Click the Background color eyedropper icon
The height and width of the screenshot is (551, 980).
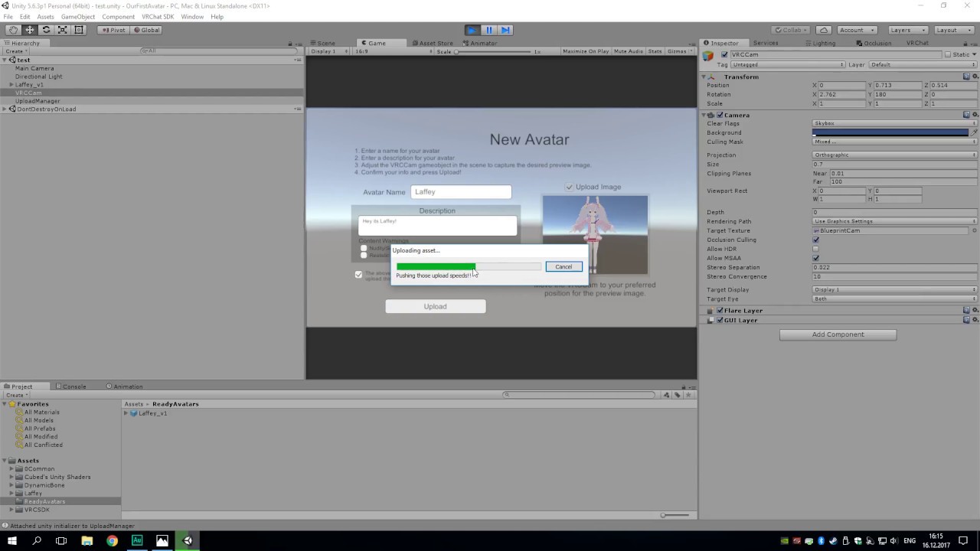[x=974, y=132]
